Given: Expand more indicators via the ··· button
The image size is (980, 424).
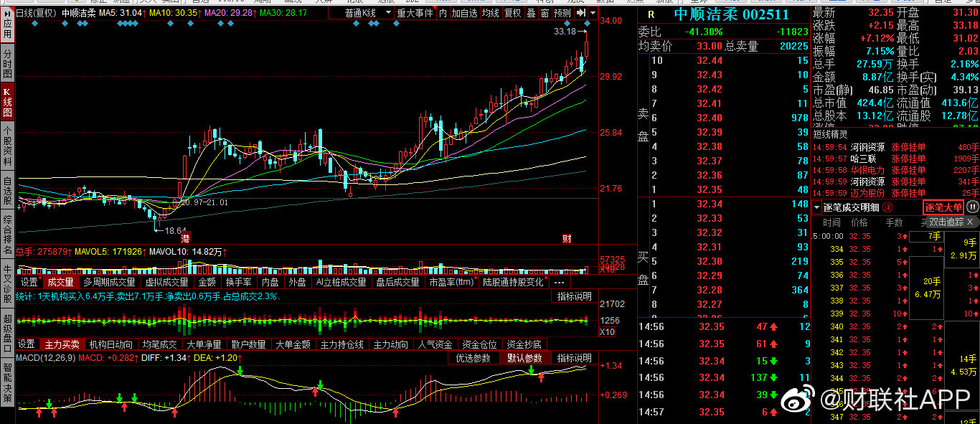Looking at the screenshot, I should point(560,283).
